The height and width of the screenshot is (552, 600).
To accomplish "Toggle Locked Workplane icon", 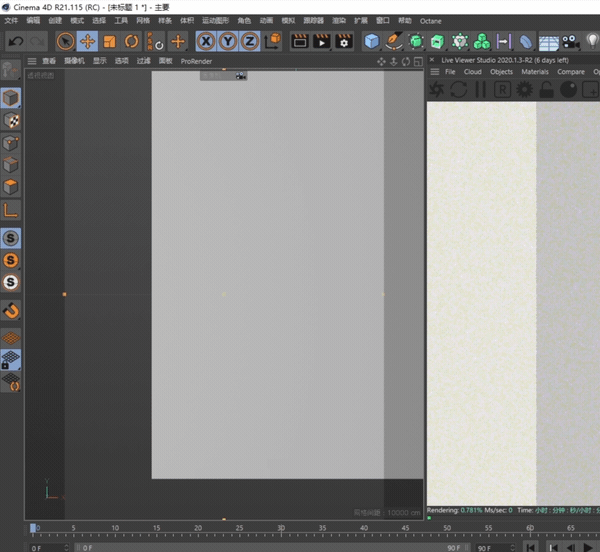I will coord(11,360).
